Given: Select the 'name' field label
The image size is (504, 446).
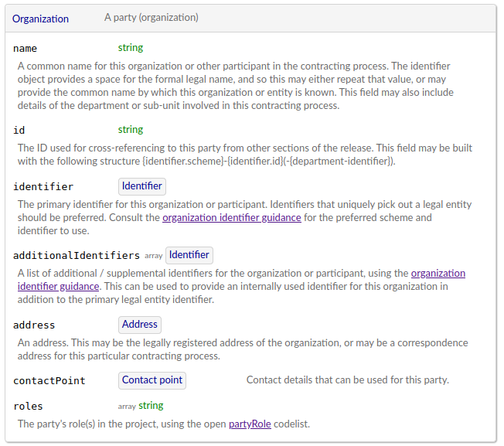Looking at the screenshot, I should [25, 49].
